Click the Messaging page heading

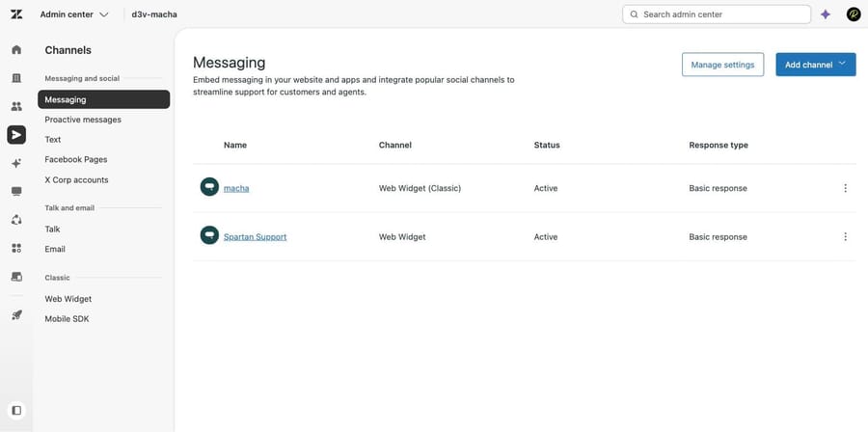(230, 63)
